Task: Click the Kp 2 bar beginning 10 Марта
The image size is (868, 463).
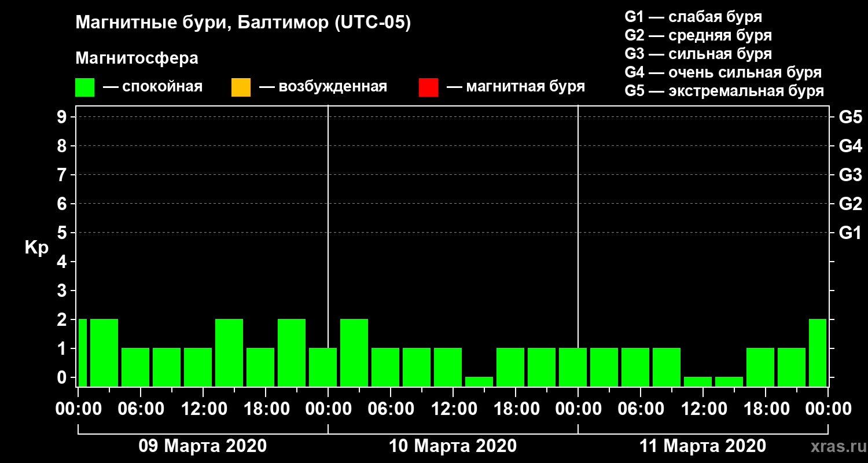Action: pos(354,352)
